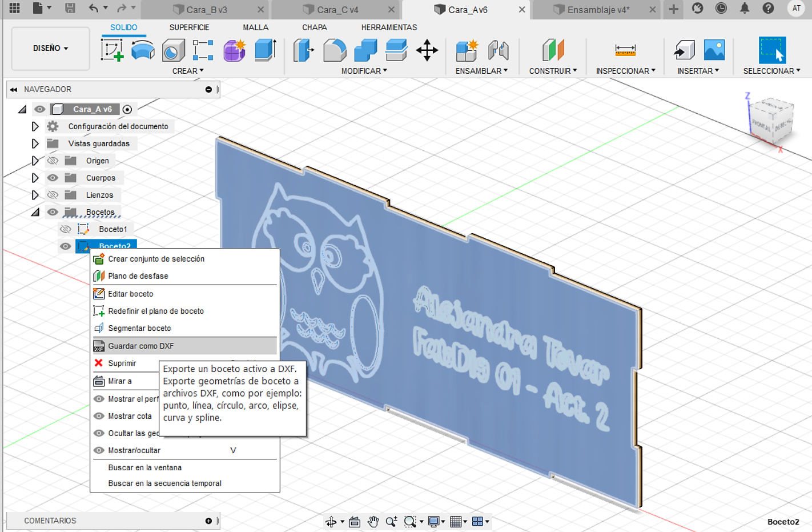This screenshot has width=812, height=532.
Task: Switch to the Cara_B v3 document tab
Action: pos(206,10)
